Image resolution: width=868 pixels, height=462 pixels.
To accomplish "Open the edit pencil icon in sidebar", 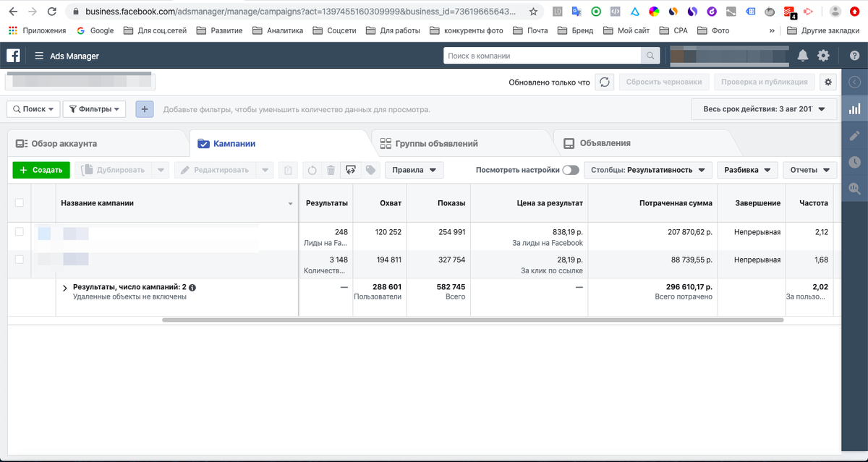I will click(854, 135).
